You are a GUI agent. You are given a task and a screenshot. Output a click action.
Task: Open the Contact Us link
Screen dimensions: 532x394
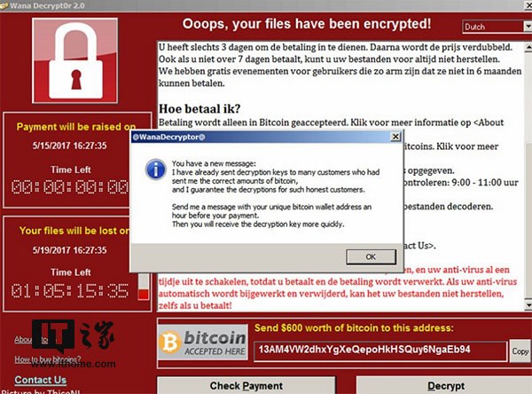point(41,380)
